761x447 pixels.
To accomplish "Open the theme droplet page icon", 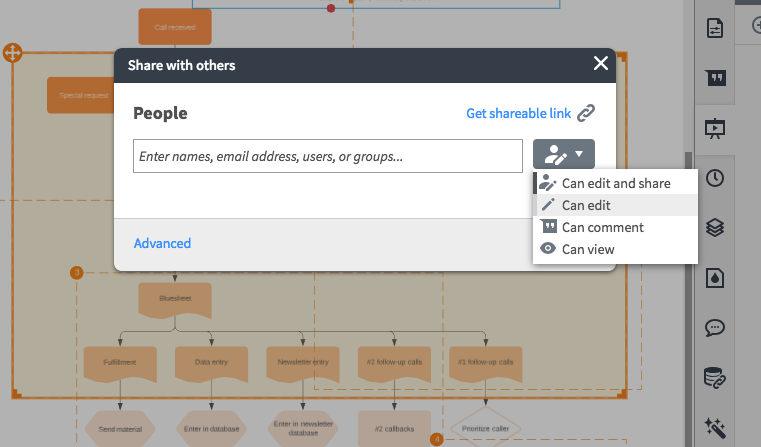I will (714, 278).
